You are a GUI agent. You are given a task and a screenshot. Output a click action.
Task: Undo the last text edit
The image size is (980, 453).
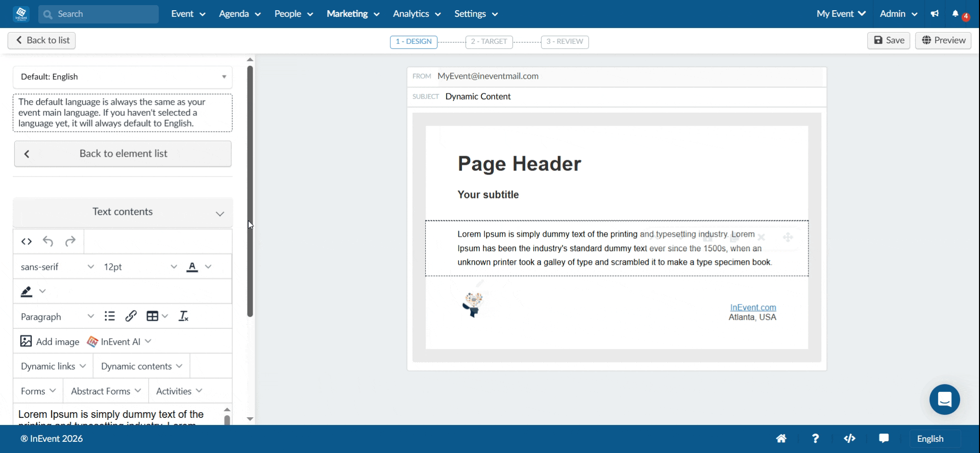(x=48, y=241)
